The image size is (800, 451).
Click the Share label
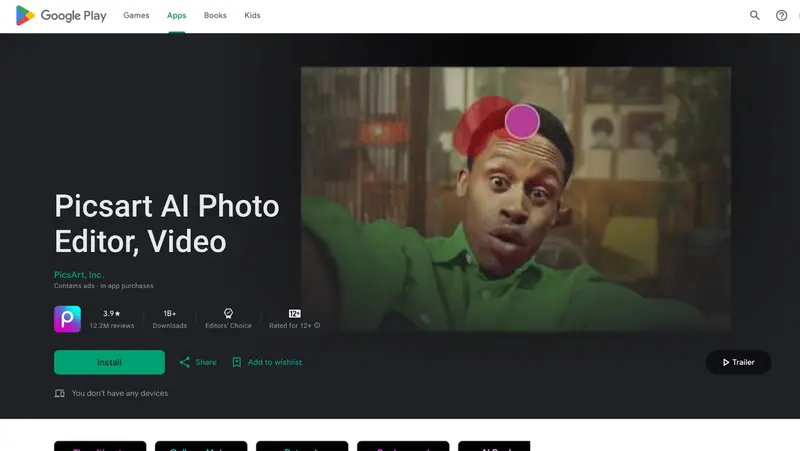pos(206,362)
